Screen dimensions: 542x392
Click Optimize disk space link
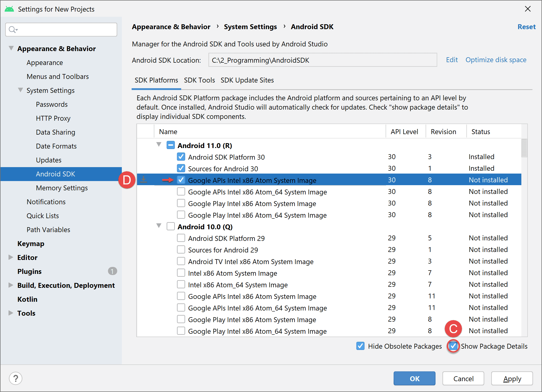(496, 60)
